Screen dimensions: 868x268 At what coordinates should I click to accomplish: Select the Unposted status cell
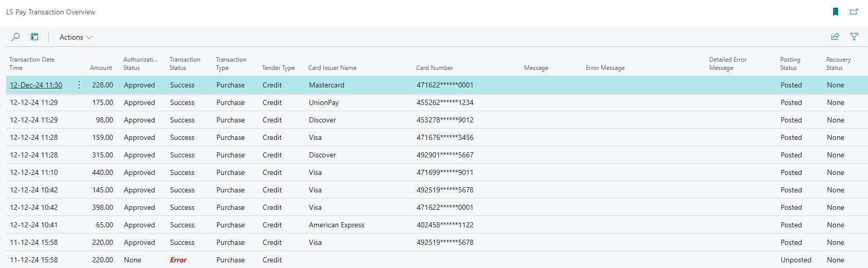point(796,260)
